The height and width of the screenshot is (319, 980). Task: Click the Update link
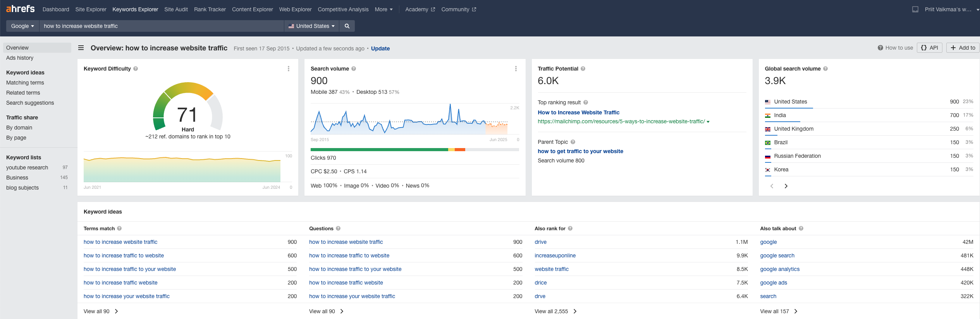coord(380,48)
